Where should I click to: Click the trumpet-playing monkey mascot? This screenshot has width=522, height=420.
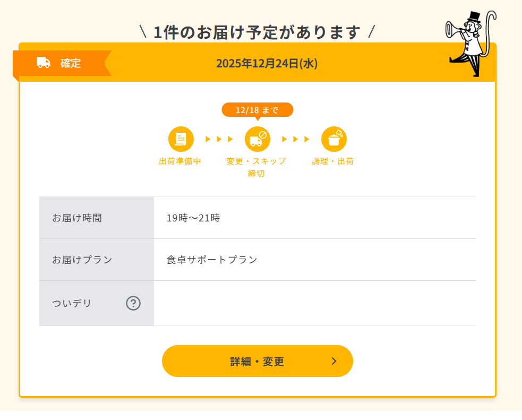click(x=469, y=42)
